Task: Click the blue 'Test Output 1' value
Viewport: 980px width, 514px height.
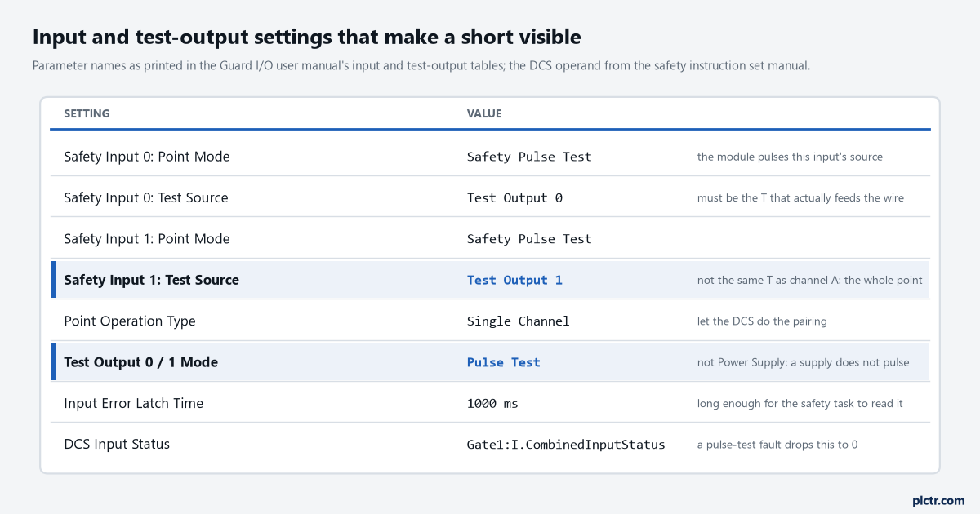Action: (514, 280)
